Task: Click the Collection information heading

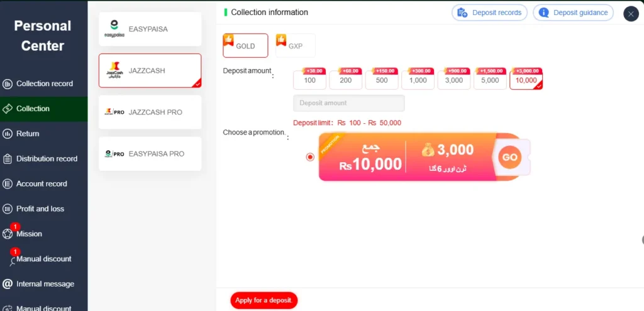Action: point(269,13)
